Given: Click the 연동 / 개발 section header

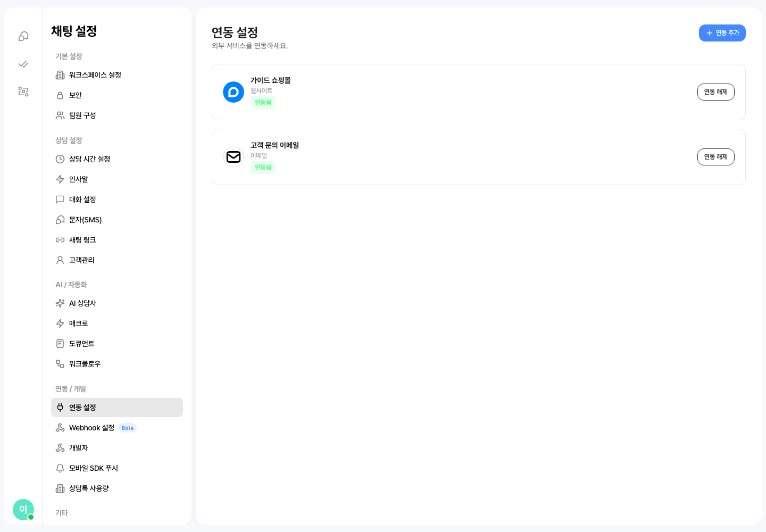Looking at the screenshot, I should click(71, 389).
